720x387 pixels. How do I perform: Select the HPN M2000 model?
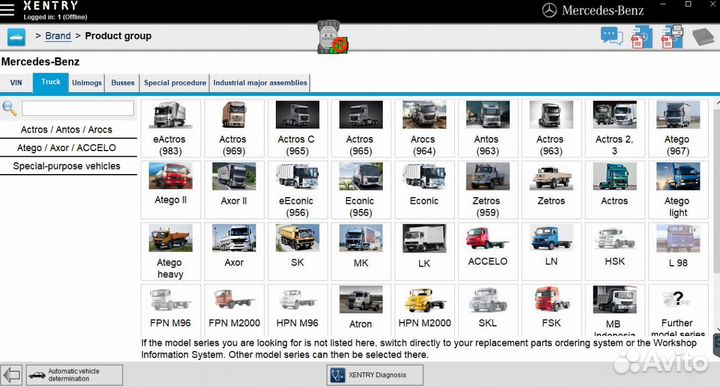[424, 310]
